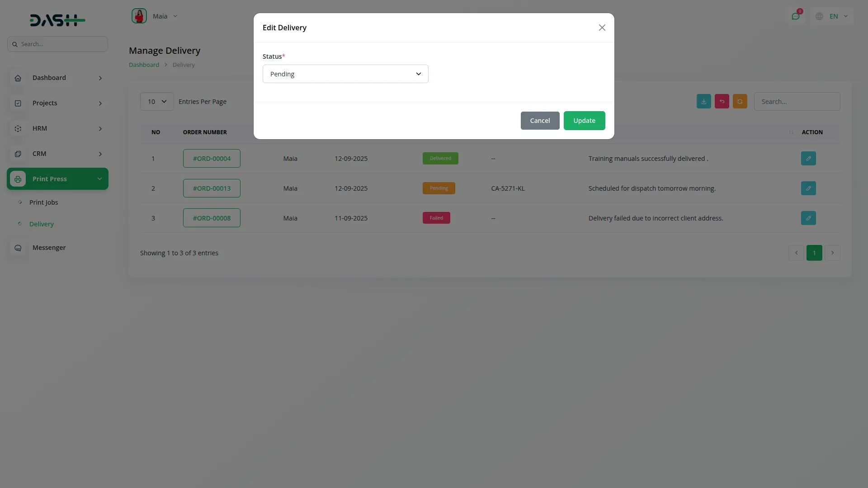The width and height of the screenshot is (868, 488).
Task: Select Delivery in the sidebar
Action: coord(41,224)
